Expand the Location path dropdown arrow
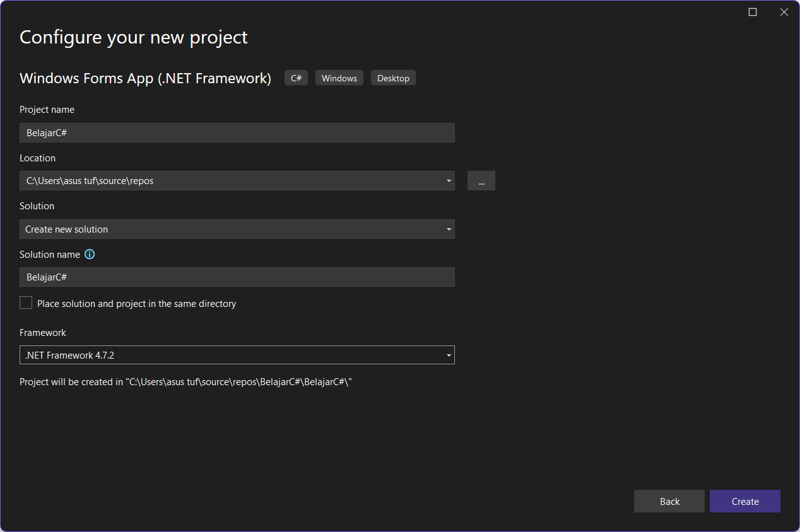The image size is (800, 532). click(x=449, y=181)
